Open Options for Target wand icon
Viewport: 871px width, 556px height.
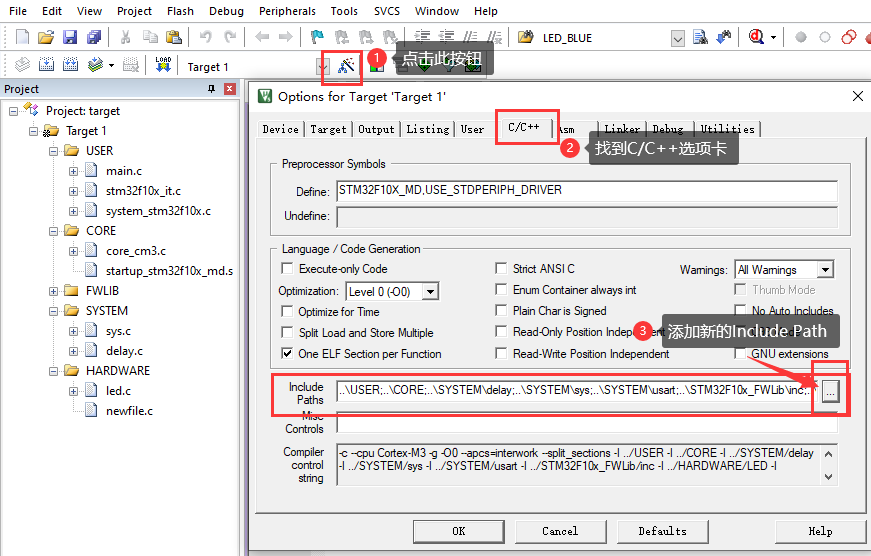346,66
